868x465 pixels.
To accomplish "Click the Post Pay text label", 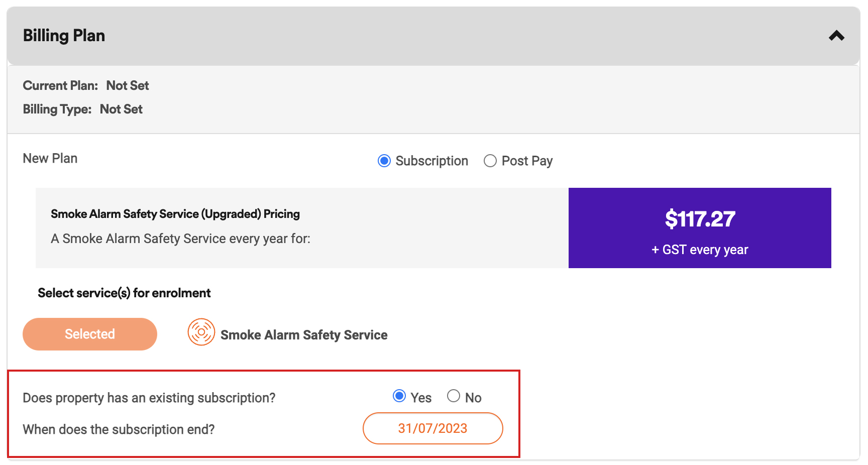I will (527, 161).
